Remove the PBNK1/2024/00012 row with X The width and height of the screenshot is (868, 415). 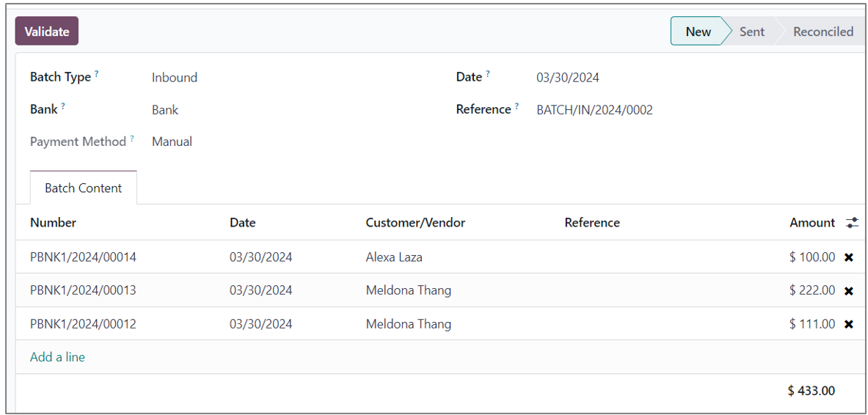[x=849, y=324]
